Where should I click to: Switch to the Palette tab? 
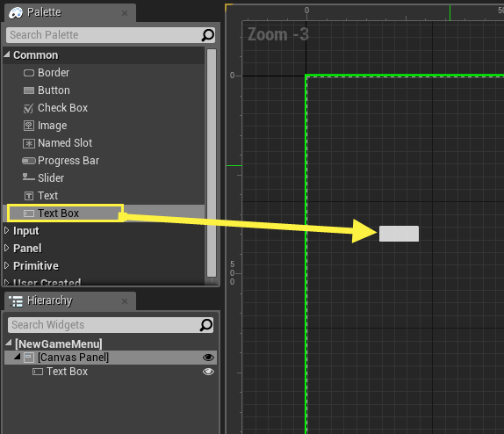pos(44,12)
